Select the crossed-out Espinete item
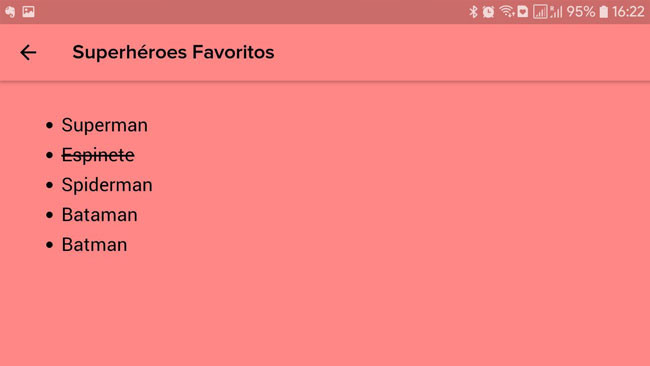Image resolution: width=650 pixels, height=366 pixels. click(98, 155)
